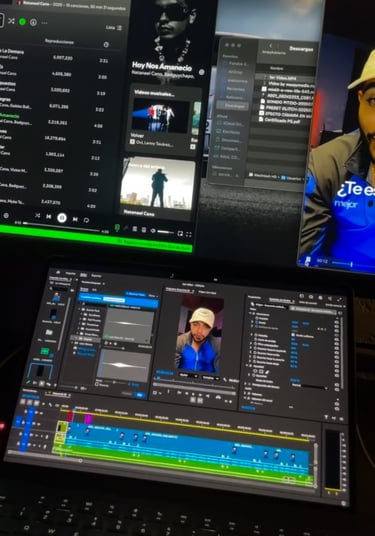Viewport: 375px width, 536px height.
Task: Open the Spotify 'Lista' view dropdown
Action: point(114,27)
